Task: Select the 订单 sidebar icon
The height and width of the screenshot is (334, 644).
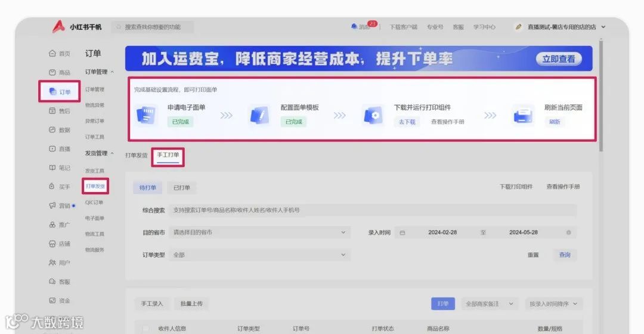Action: point(52,91)
